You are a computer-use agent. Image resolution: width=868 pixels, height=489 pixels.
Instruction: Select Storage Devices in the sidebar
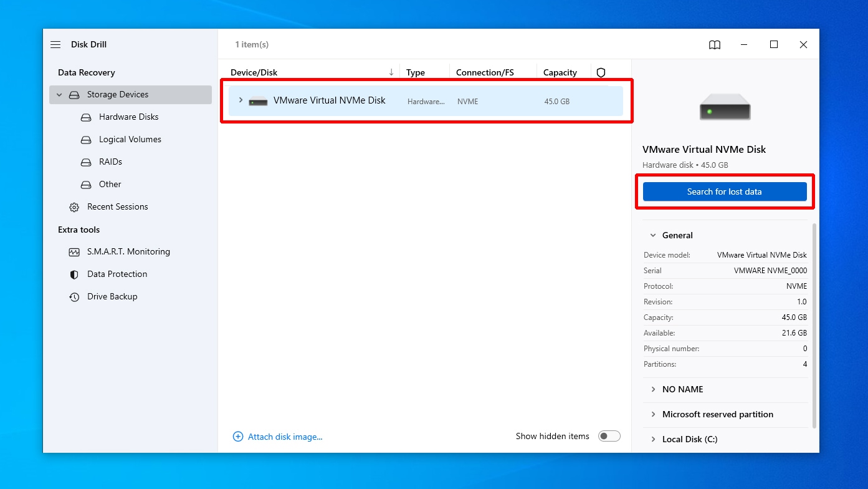point(130,95)
